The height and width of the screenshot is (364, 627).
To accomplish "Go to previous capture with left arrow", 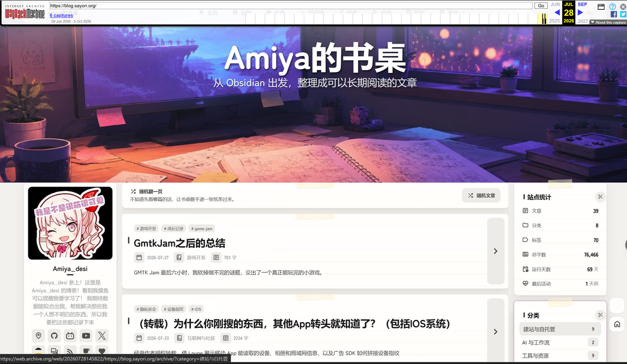I will (557, 13).
